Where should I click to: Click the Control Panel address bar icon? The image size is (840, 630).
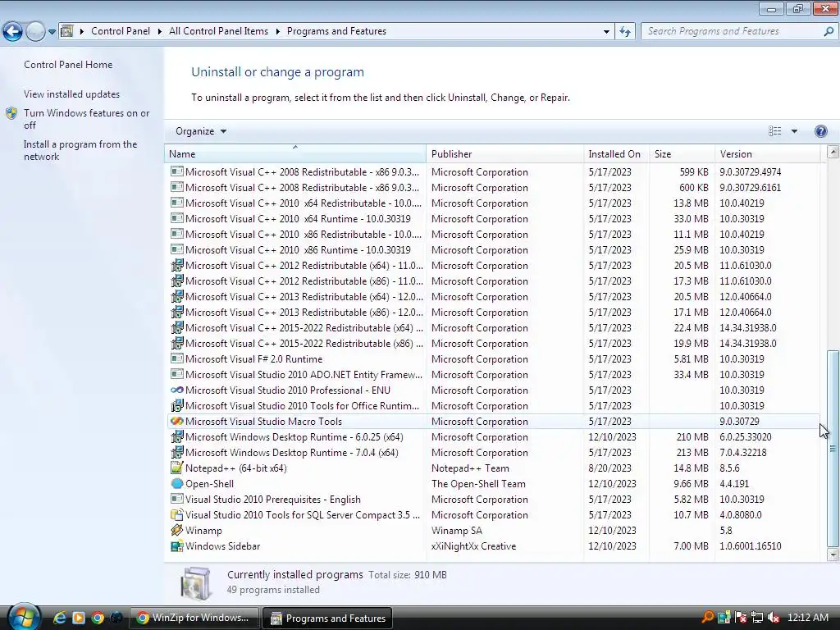(x=66, y=31)
